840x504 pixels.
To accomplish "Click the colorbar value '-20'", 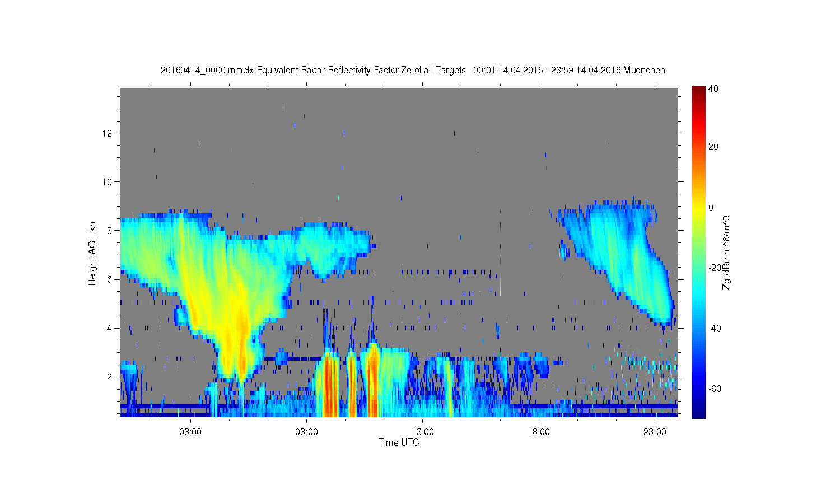I will tap(715, 268).
